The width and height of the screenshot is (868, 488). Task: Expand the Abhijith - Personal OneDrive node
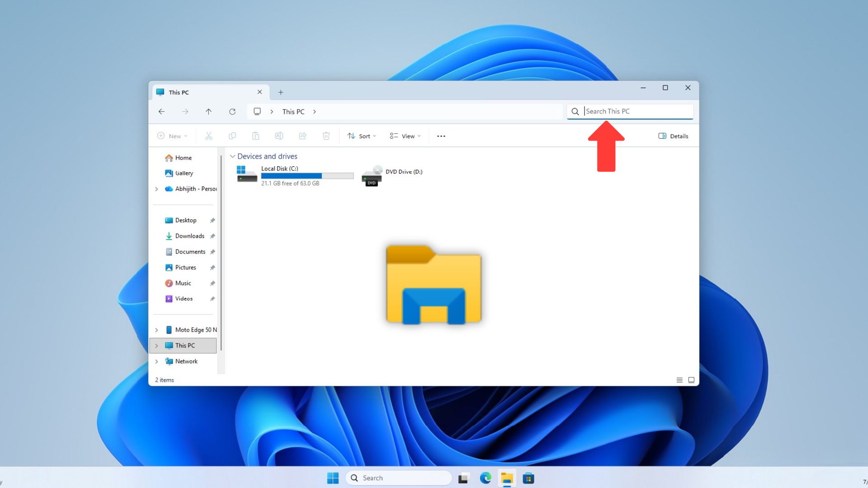pos(156,189)
